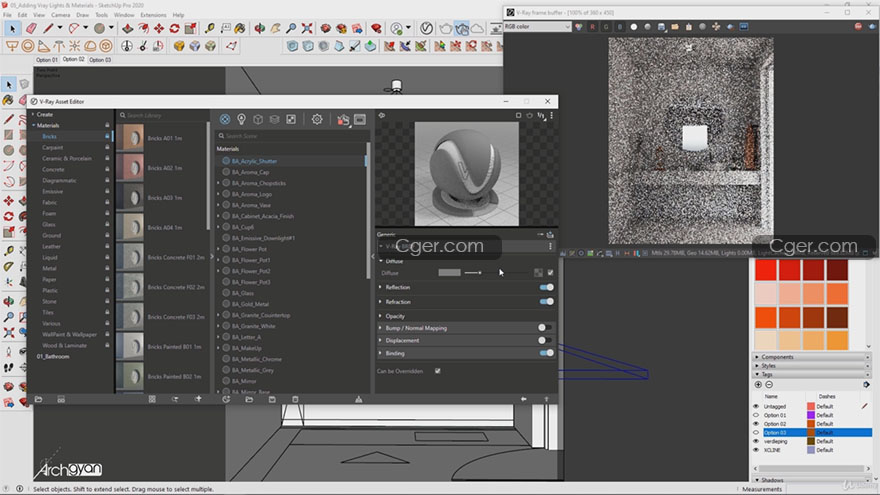Click the red stop render button in frame buffer

[x=858, y=26]
